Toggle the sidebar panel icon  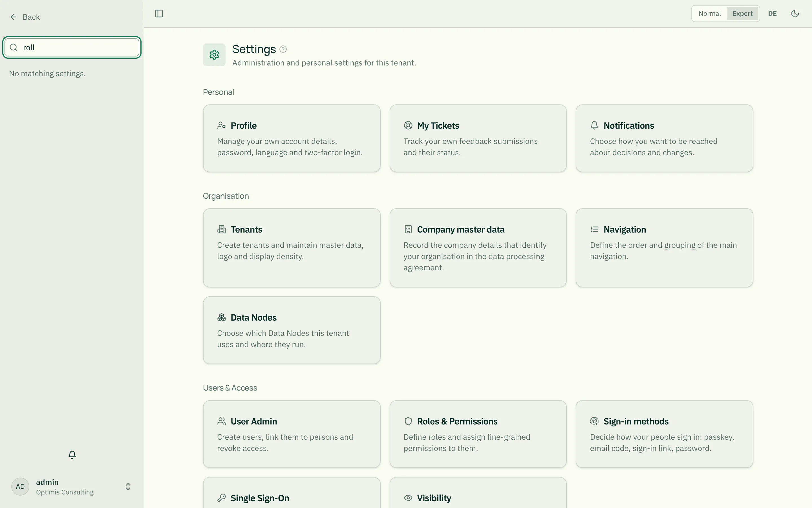point(159,14)
